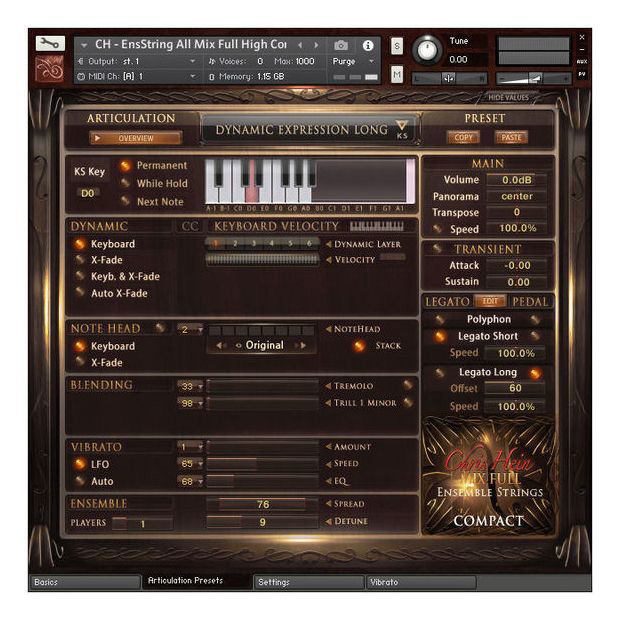Screen dimensions: 620x620
Task: Click the Tremolo blending knob icon
Action: [x=408, y=385]
